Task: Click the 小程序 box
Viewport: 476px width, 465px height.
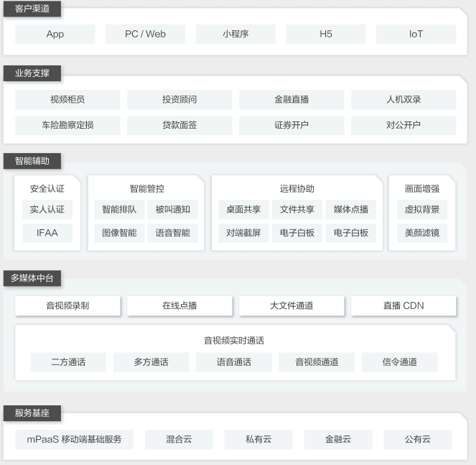Action: [x=235, y=34]
